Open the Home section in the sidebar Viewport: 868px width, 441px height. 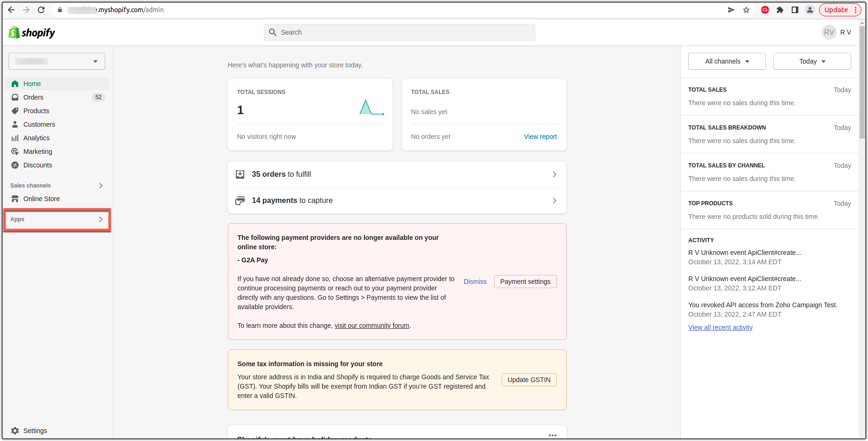(x=32, y=83)
